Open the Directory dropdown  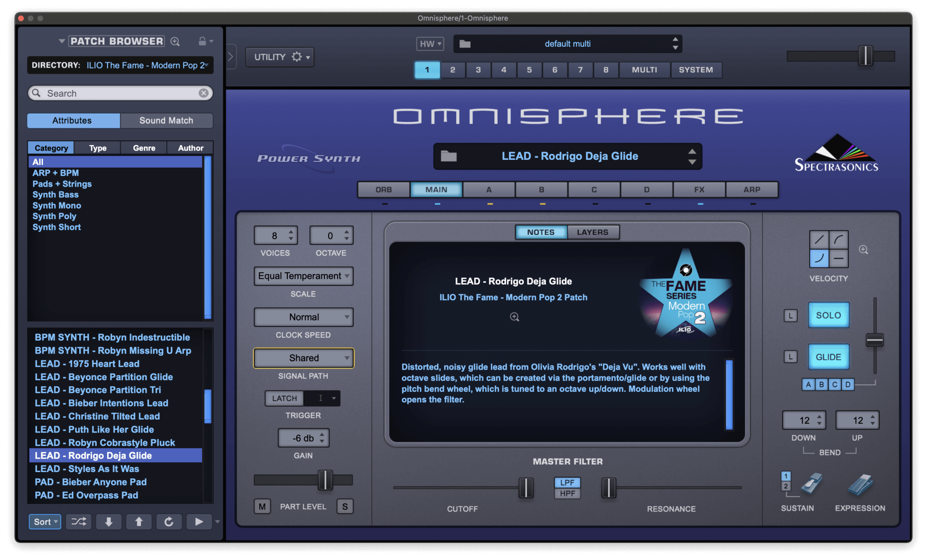point(121,65)
